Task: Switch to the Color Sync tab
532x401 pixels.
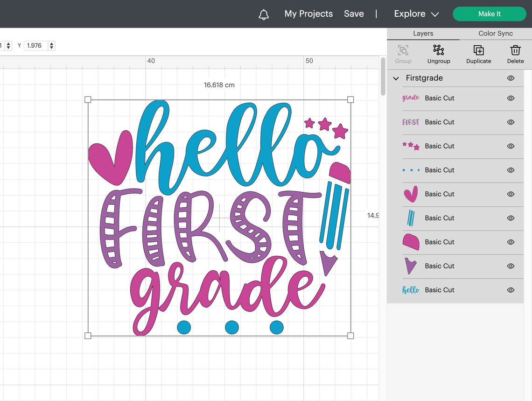Action: (x=495, y=33)
